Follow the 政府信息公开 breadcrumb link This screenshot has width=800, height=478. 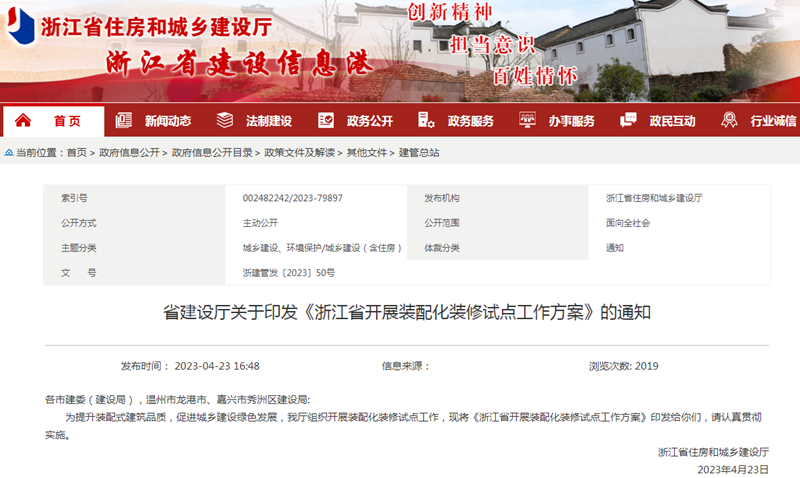129,153
